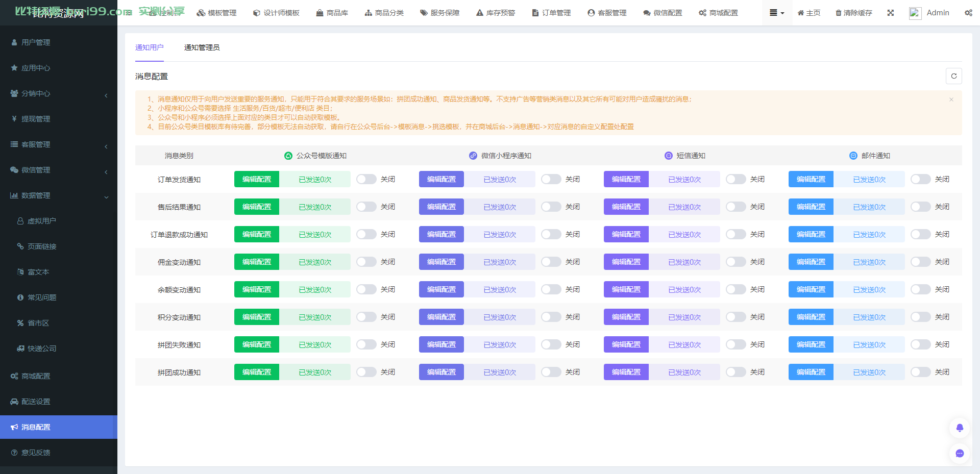Select 消息配置 in the sidebar
The width and height of the screenshot is (980, 474).
pyautogui.click(x=59, y=427)
